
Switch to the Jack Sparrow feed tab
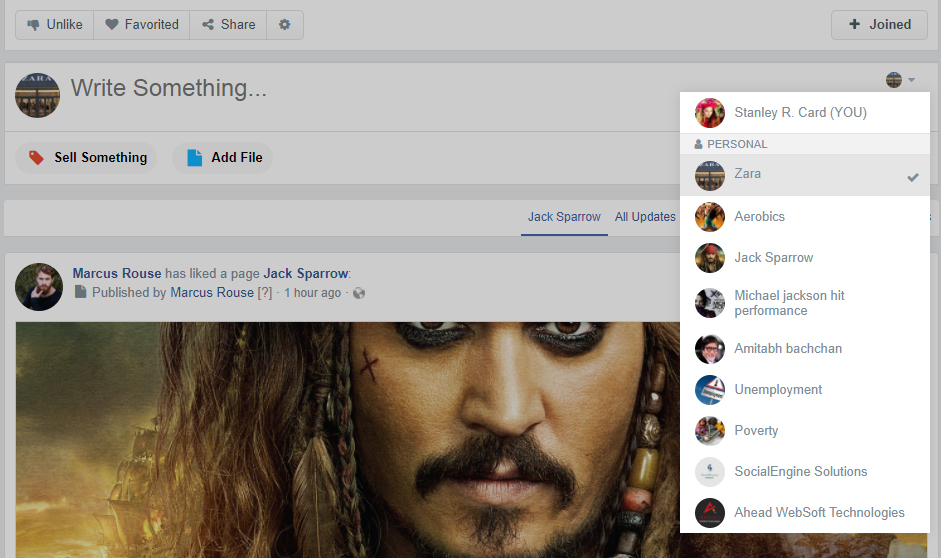[x=564, y=217]
